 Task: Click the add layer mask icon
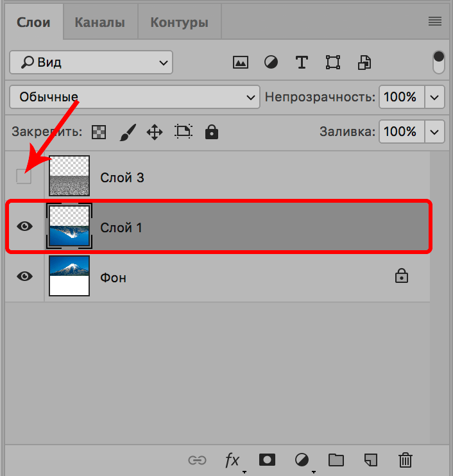[x=267, y=459]
